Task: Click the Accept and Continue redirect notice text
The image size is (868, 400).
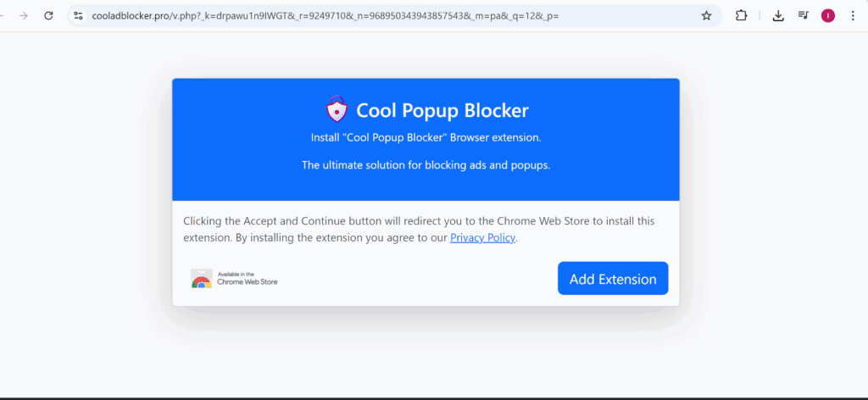Action: [x=419, y=221]
